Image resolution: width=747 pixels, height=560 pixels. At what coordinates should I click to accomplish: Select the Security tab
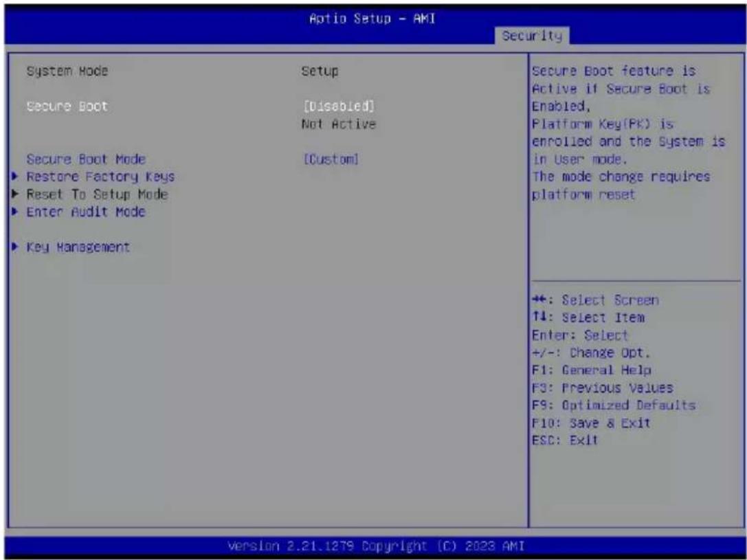(532, 36)
